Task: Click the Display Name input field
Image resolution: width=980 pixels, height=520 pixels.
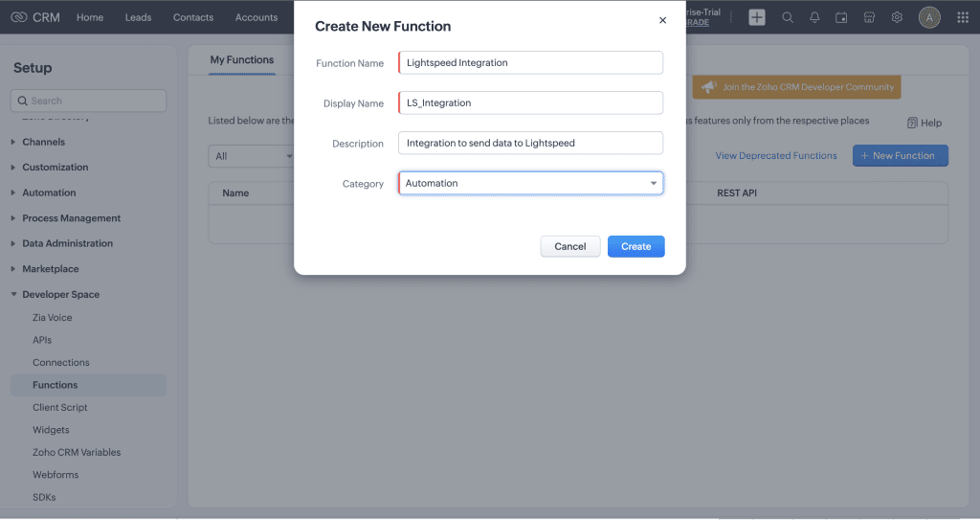Action: coord(530,102)
